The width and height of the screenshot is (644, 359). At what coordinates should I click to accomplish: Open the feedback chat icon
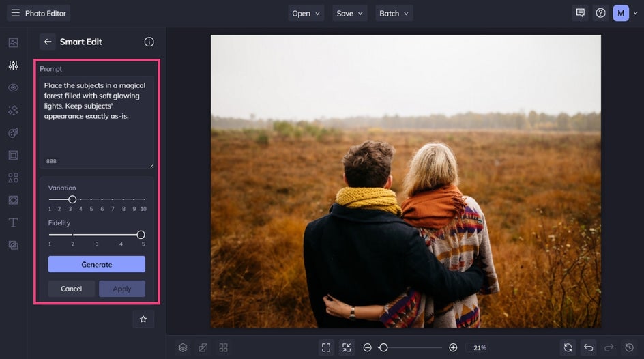point(581,13)
